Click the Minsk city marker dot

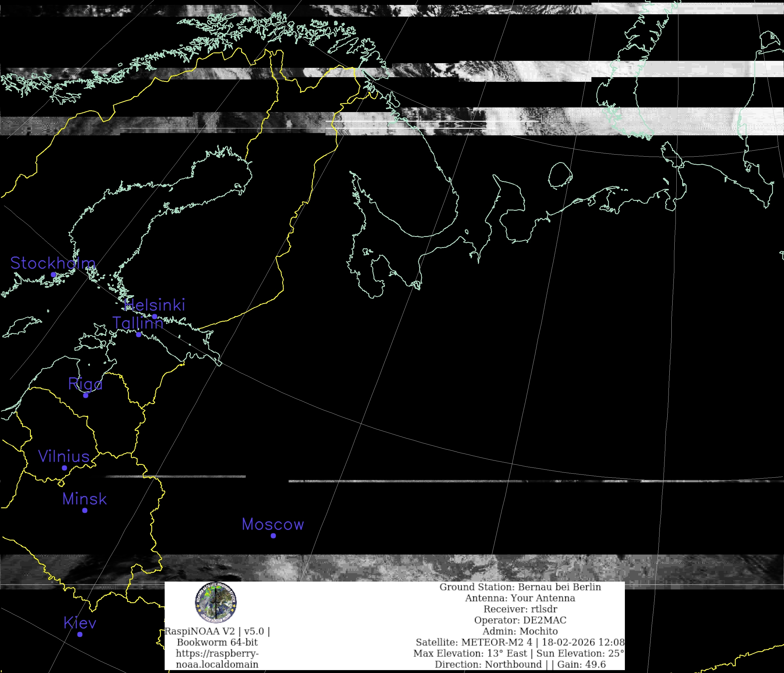point(85,510)
